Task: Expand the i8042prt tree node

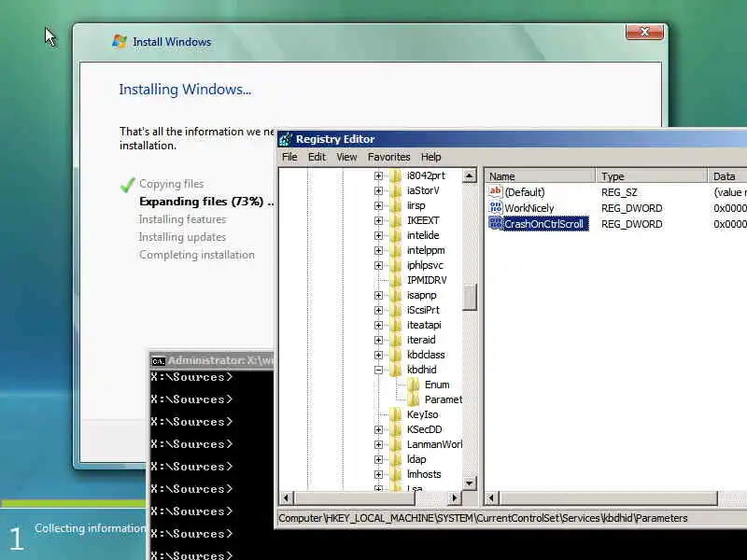Action: [379, 175]
